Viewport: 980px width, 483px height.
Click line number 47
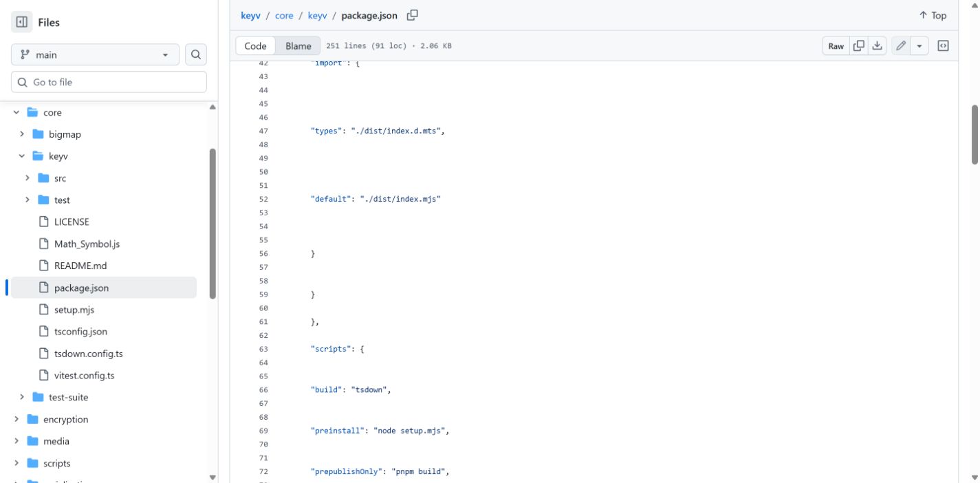263,131
